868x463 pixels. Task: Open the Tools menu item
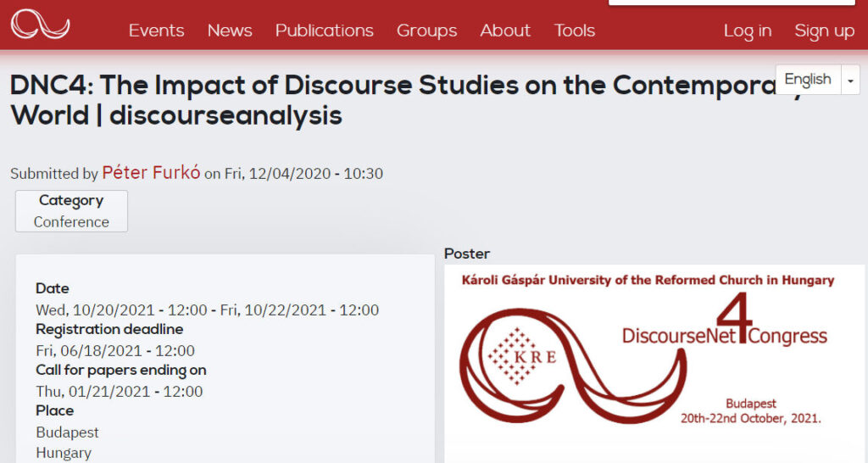point(575,31)
